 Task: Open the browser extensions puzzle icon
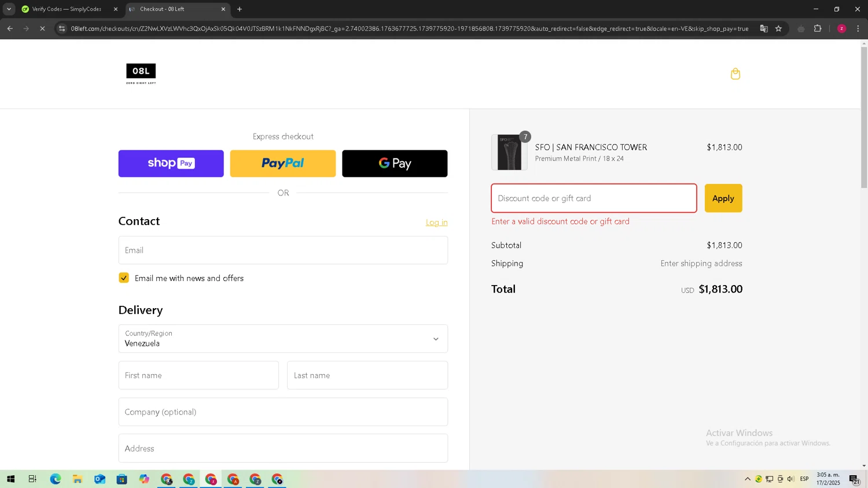click(818, 28)
